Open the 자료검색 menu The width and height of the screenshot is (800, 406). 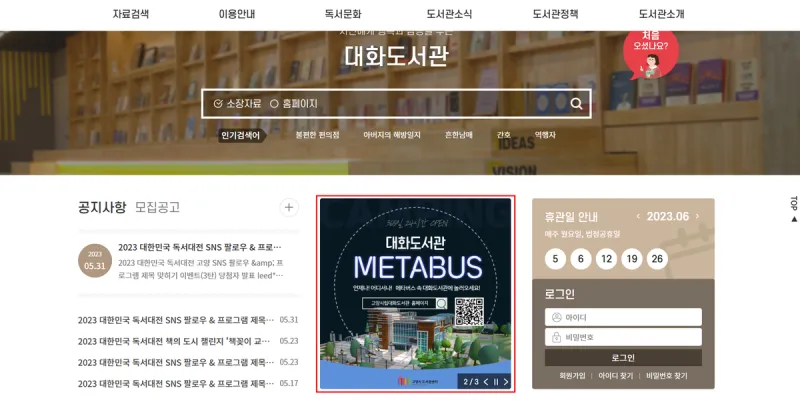coord(131,14)
